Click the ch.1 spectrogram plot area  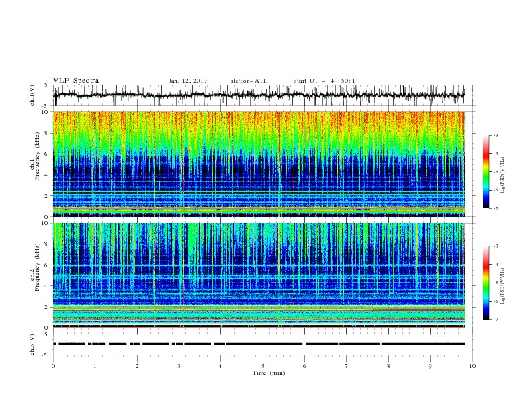pos(259,164)
